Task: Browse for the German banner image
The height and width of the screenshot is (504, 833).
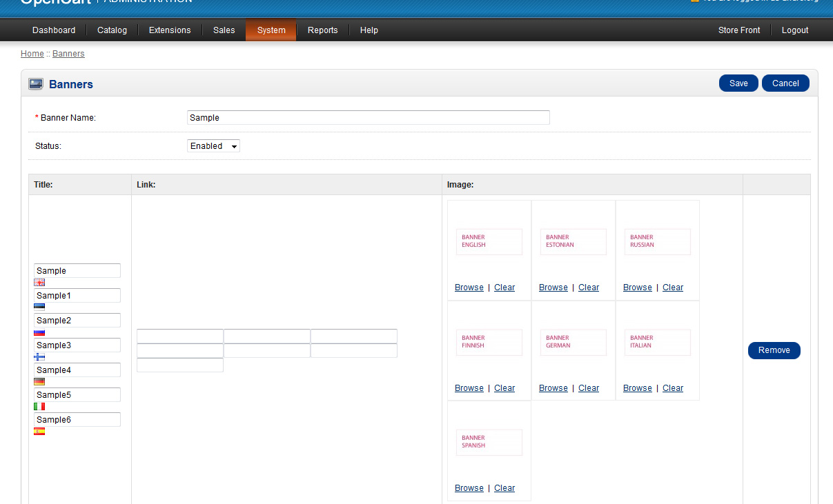Action: click(x=553, y=388)
